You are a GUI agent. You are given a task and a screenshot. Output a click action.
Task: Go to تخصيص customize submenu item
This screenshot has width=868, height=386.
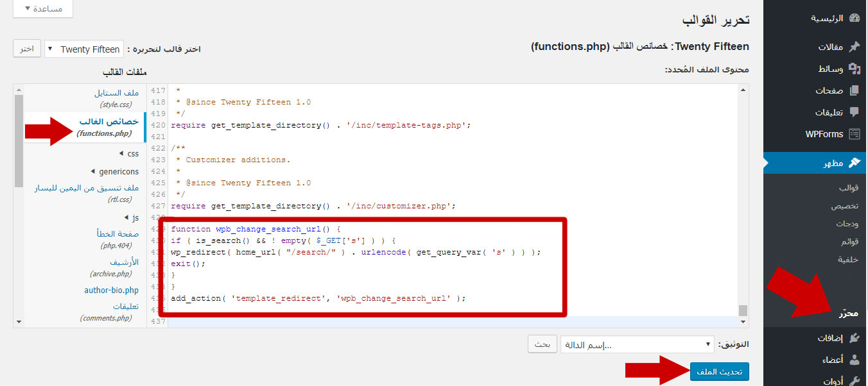(x=846, y=206)
